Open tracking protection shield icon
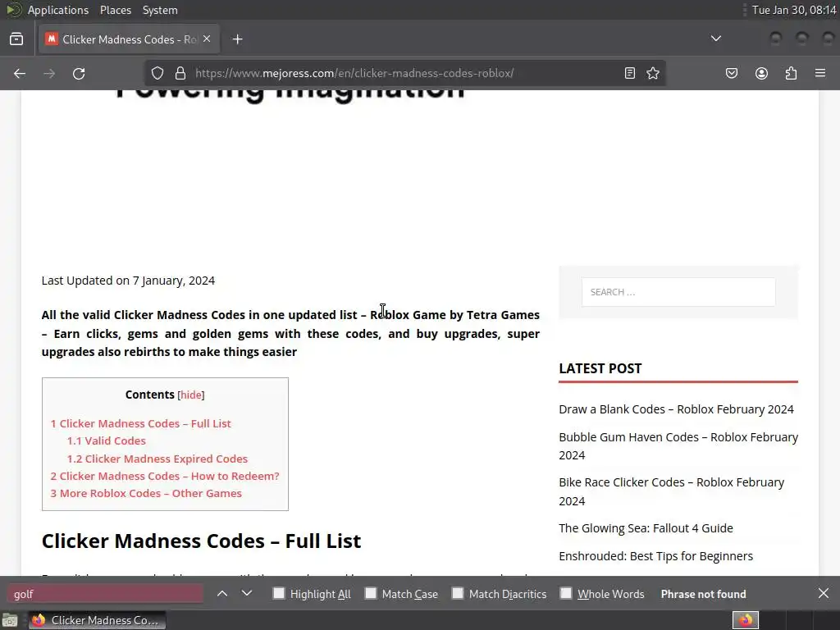 coord(157,73)
